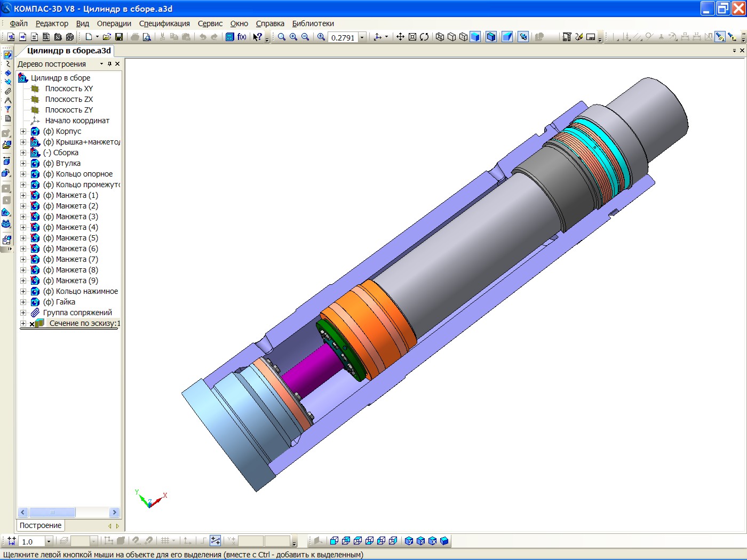747x560 pixels.
Task: Expand the (ф) Манжета (5) node
Action: point(23,238)
